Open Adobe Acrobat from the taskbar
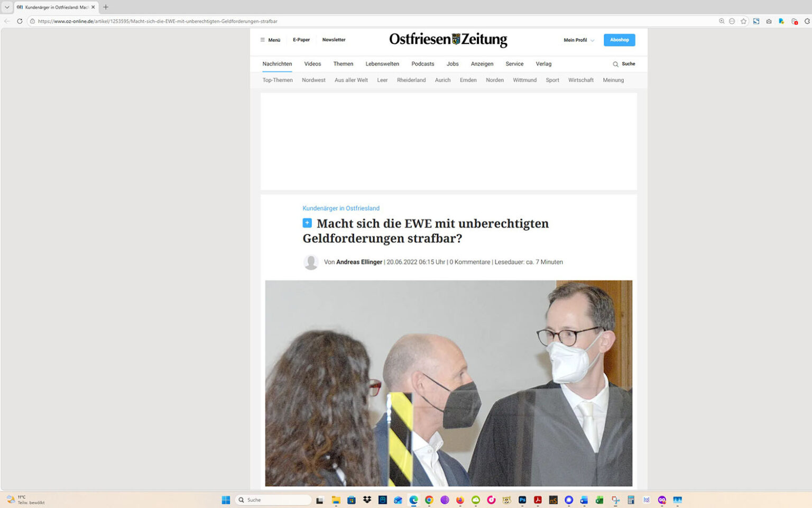 [x=537, y=500]
